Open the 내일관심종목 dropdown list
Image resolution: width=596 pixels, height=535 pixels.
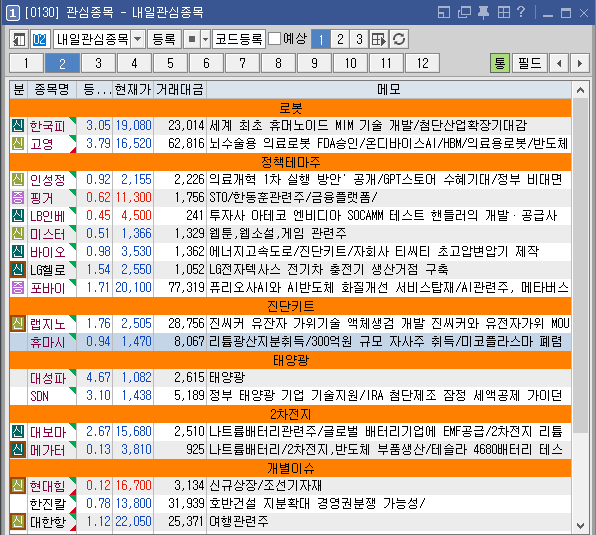click(x=138, y=39)
